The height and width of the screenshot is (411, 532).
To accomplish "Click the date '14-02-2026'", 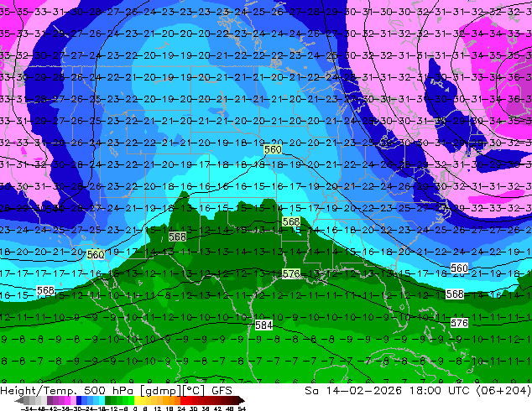I will coord(363,391).
